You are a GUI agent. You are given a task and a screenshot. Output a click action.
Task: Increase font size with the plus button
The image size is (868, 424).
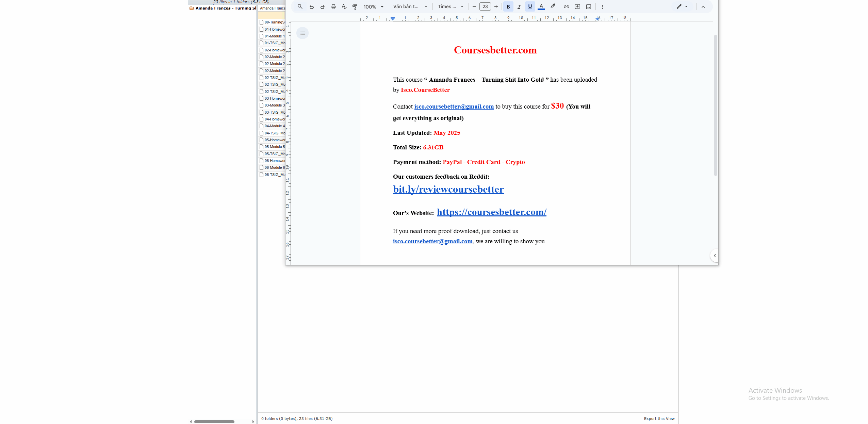[496, 7]
